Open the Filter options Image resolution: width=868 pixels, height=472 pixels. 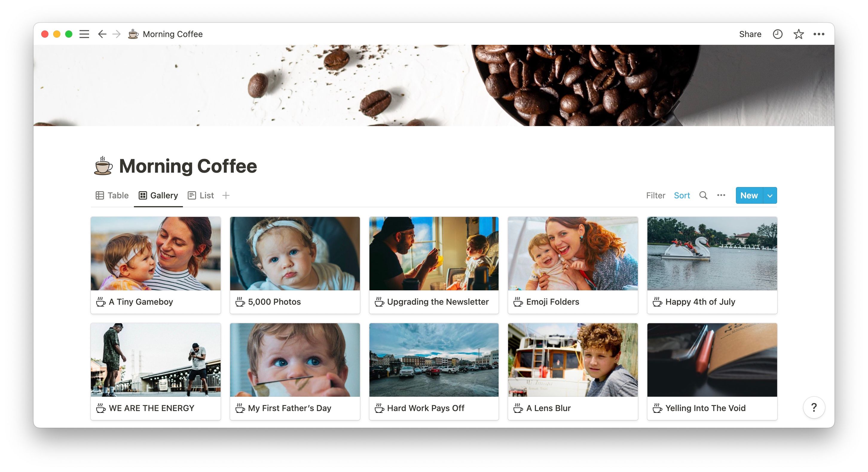tap(655, 195)
